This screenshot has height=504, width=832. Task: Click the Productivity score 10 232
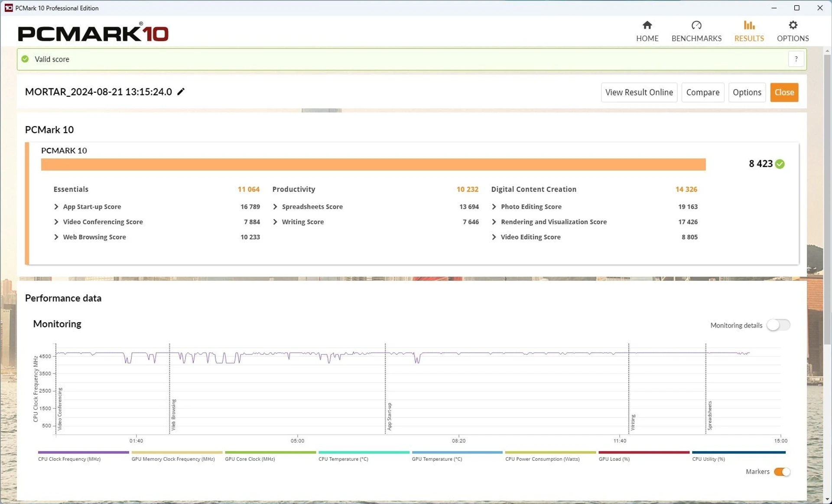tap(467, 189)
